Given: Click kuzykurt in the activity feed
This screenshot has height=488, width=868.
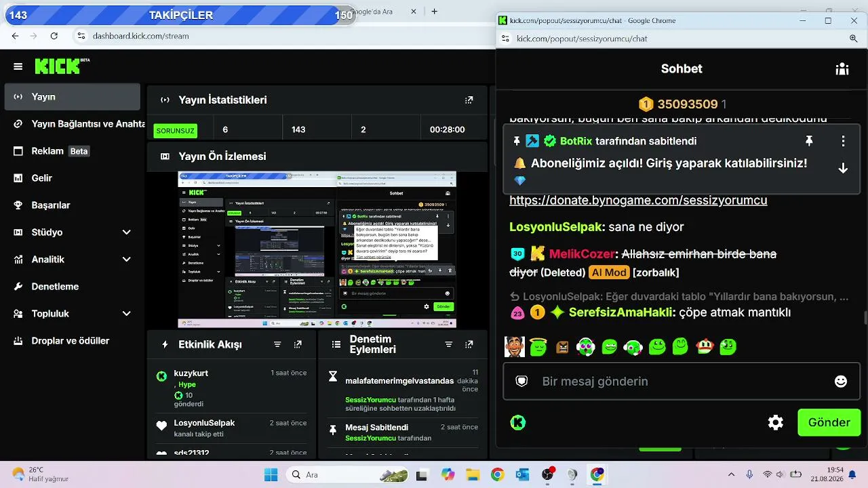Looking at the screenshot, I should click(x=191, y=373).
